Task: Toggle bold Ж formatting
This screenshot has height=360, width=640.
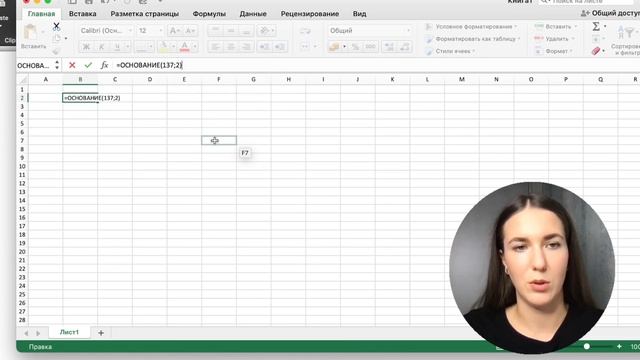Action: [86, 47]
